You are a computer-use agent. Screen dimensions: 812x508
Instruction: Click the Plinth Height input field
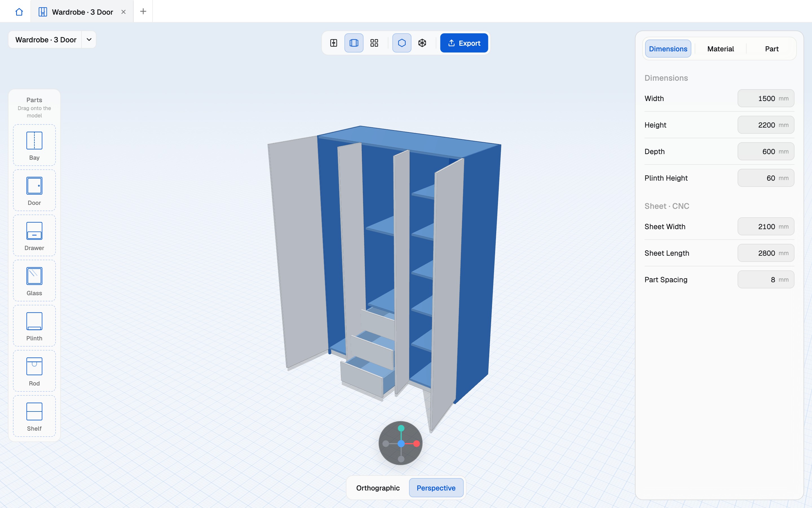click(x=766, y=178)
